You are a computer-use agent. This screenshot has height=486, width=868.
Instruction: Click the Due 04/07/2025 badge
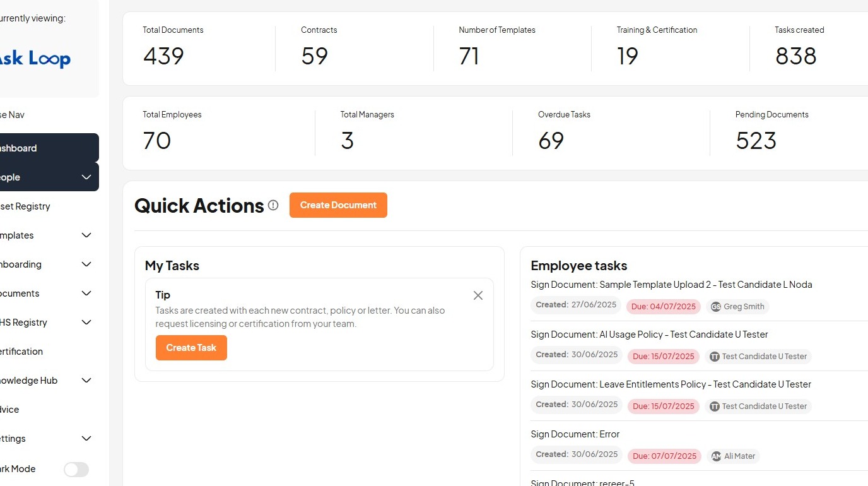click(664, 307)
